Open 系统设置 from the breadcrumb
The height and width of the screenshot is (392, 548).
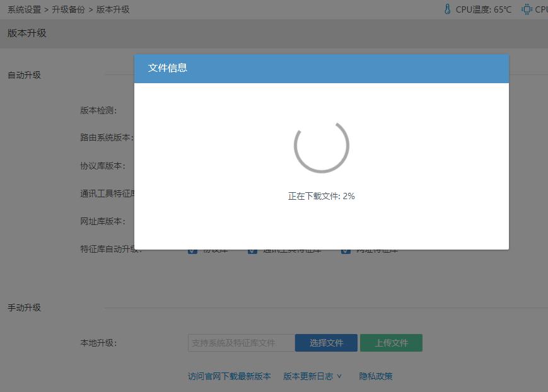coord(23,9)
